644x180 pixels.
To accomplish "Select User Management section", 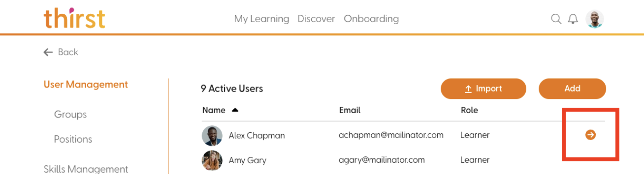I will pos(86,85).
